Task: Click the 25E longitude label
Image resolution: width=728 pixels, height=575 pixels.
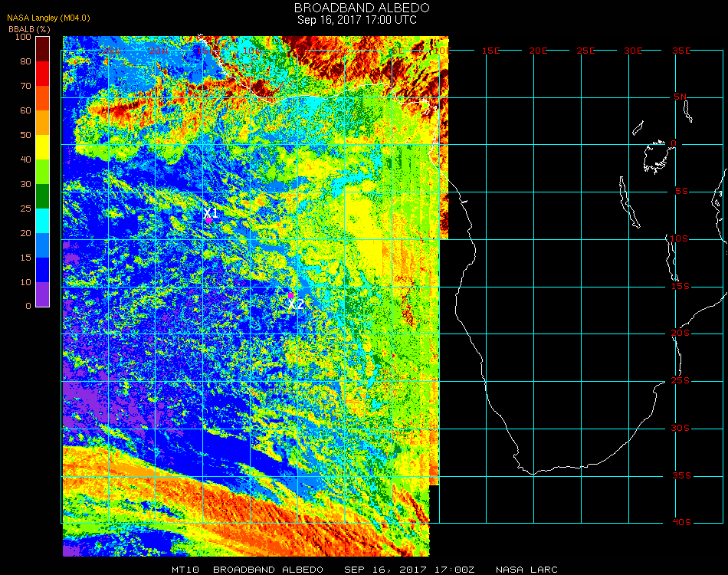Action: tap(585, 51)
